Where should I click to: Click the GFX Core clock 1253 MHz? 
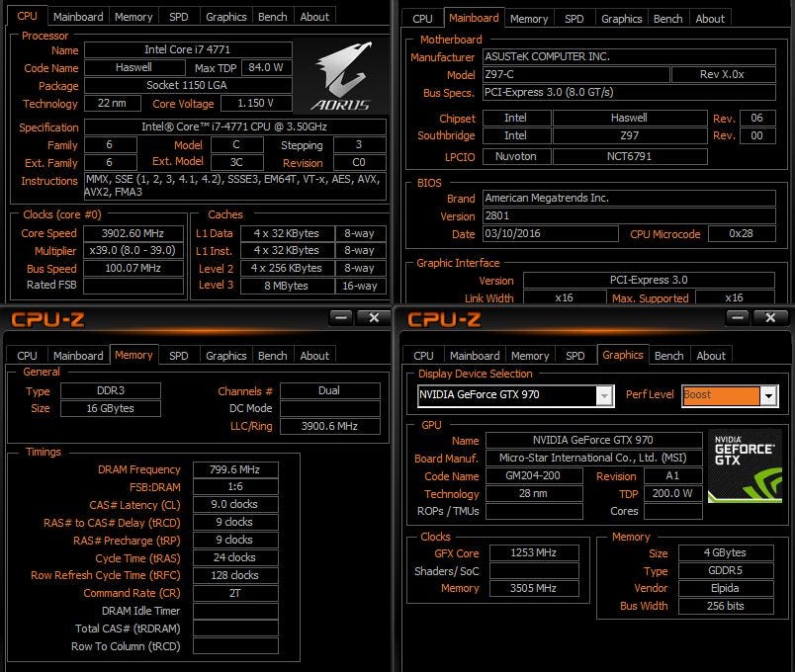tap(534, 552)
